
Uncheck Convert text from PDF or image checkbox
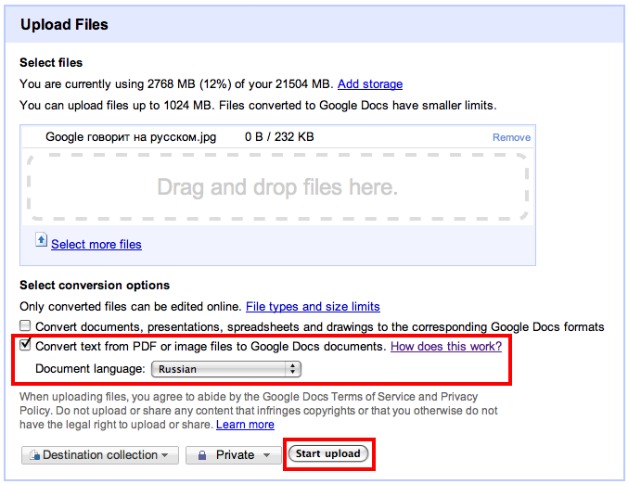point(25,345)
